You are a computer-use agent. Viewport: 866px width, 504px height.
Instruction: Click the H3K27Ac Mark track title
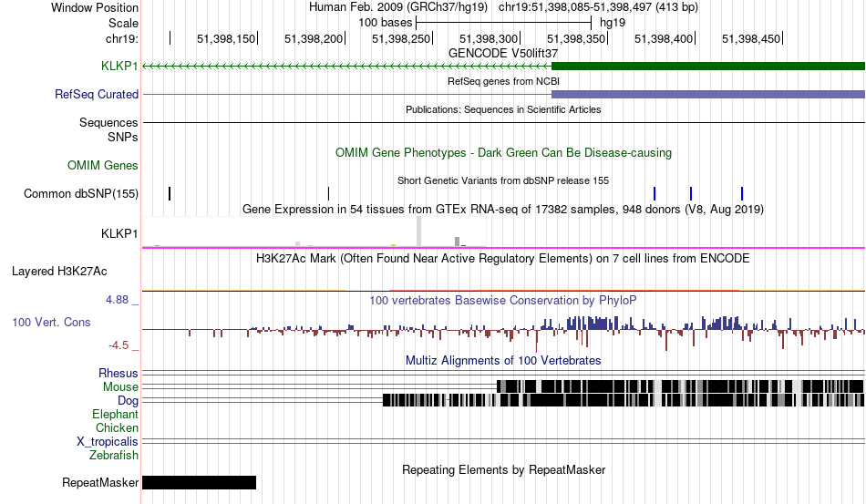(503, 258)
